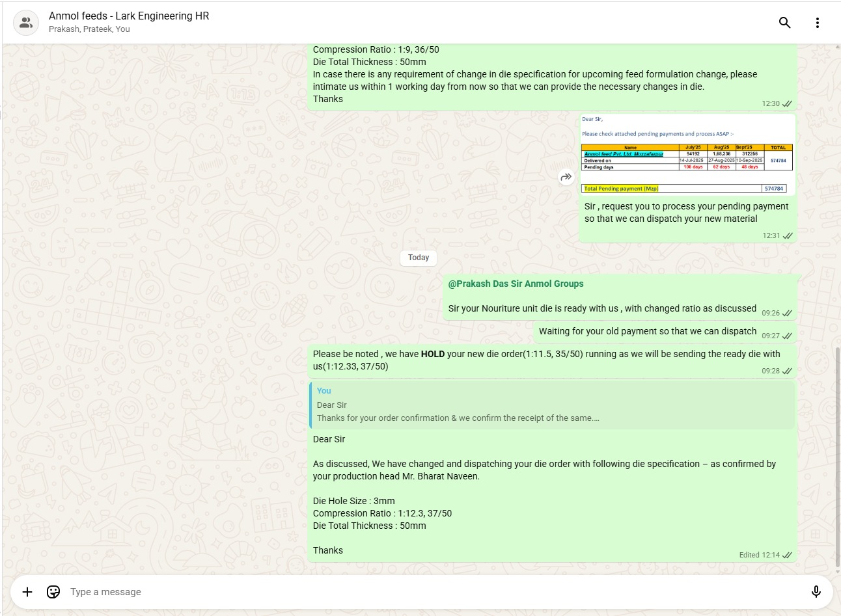Click the HOLD new die order message

tap(545, 360)
